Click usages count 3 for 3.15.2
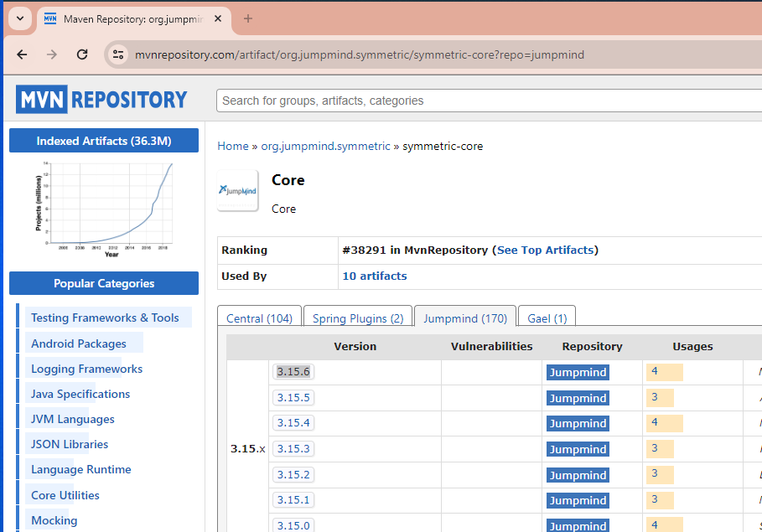762x532 pixels. pyautogui.click(x=655, y=473)
